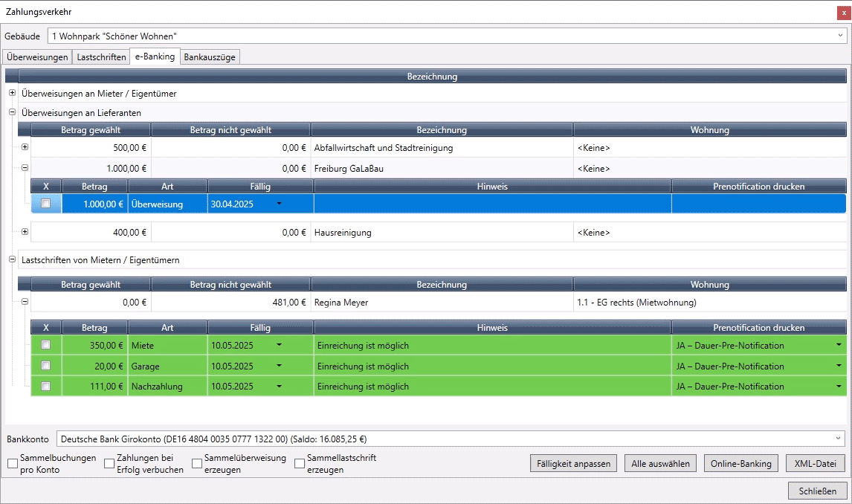The image size is (852, 504).
Task: Open the Bankkonto dropdown
Action: [838, 439]
